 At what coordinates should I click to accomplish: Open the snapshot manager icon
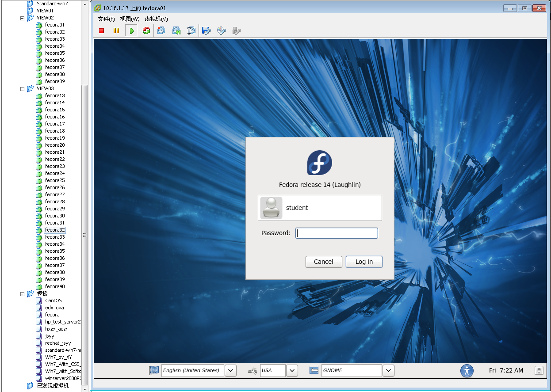click(x=191, y=30)
